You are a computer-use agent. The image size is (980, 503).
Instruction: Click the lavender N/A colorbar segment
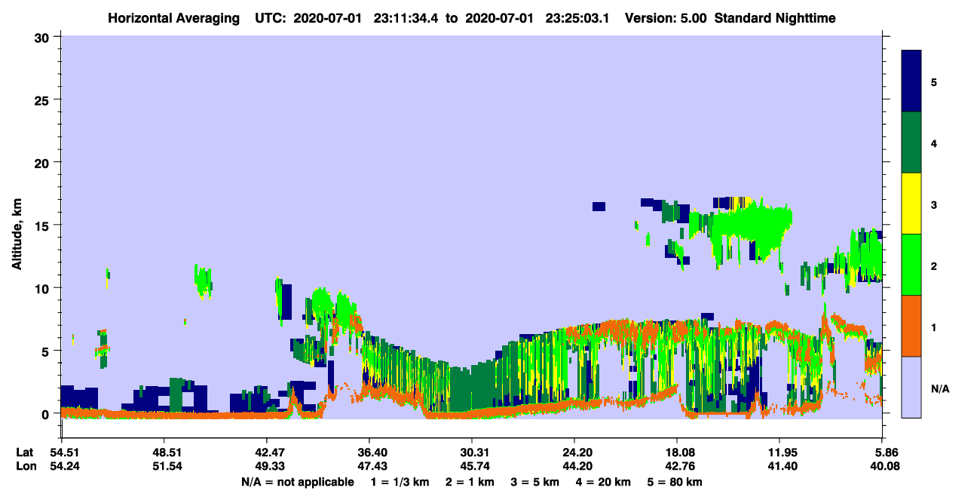pyautogui.click(x=911, y=387)
